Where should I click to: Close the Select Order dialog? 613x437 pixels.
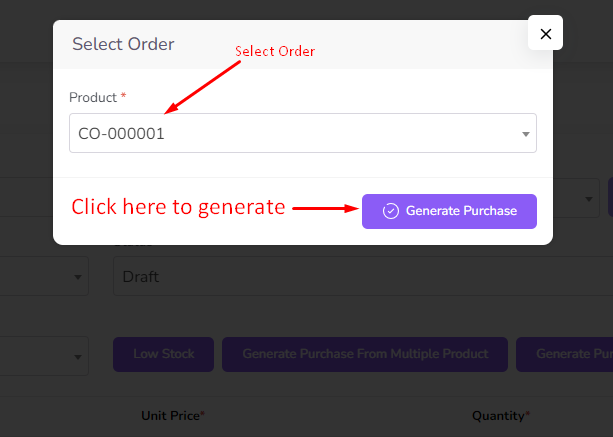(x=545, y=34)
